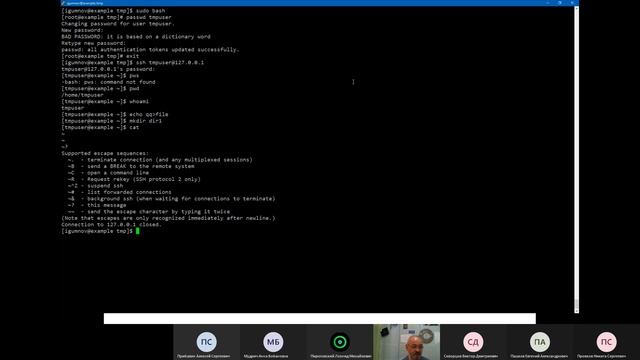Click the "list forwarded connections" line
The height and width of the screenshot is (360, 640).
[x=120, y=192]
